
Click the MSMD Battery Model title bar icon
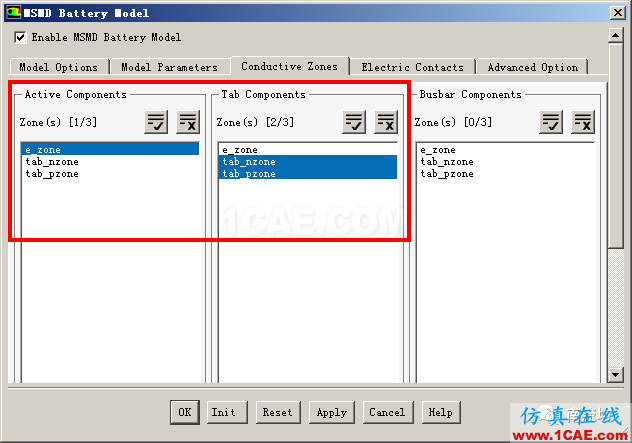(x=13, y=13)
